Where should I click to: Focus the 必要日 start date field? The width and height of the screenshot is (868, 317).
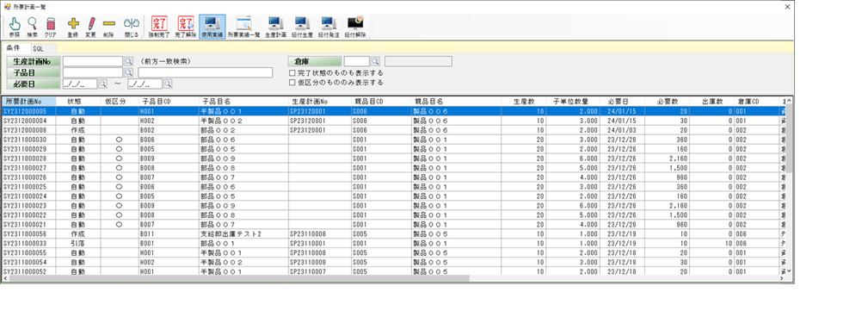click(x=80, y=84)
